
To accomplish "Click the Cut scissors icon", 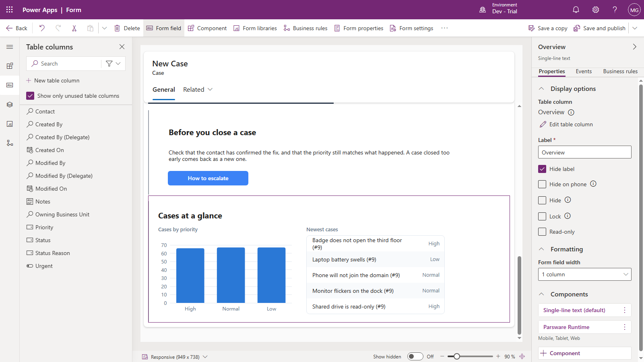I will 74,28.
